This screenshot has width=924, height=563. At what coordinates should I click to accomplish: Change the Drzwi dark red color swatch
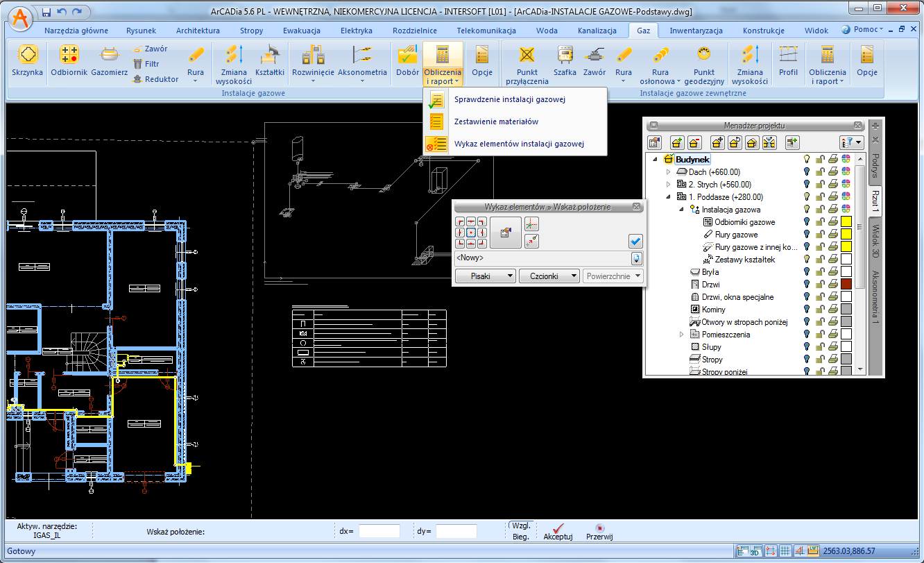pos(846,285)
